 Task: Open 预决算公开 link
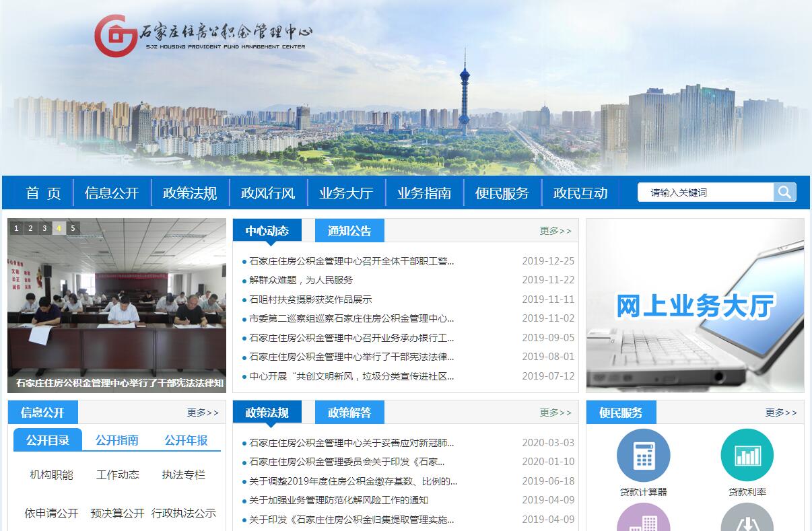(118, 514)
